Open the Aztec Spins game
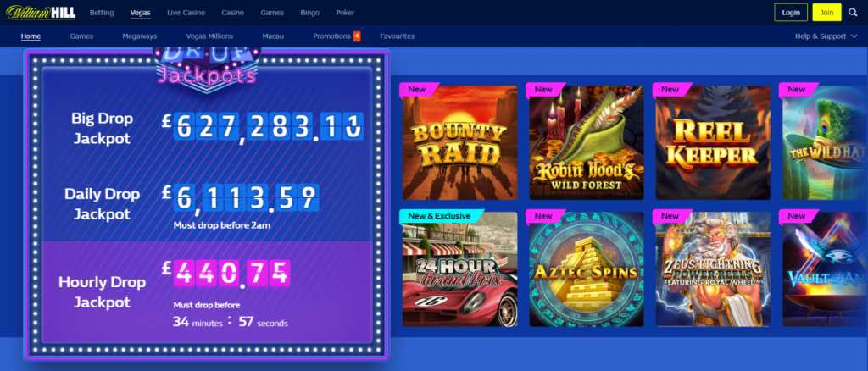 pos(587,269)
